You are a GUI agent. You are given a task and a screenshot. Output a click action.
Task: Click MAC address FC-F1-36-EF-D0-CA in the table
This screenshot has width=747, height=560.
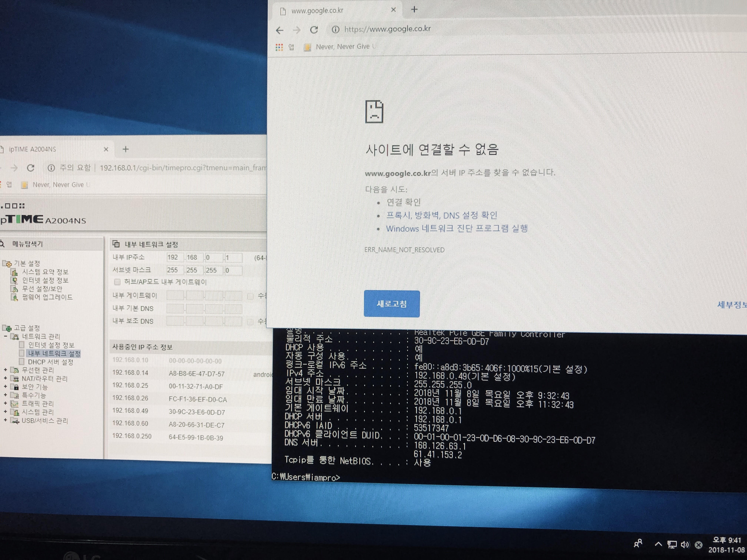pos(198,399)
